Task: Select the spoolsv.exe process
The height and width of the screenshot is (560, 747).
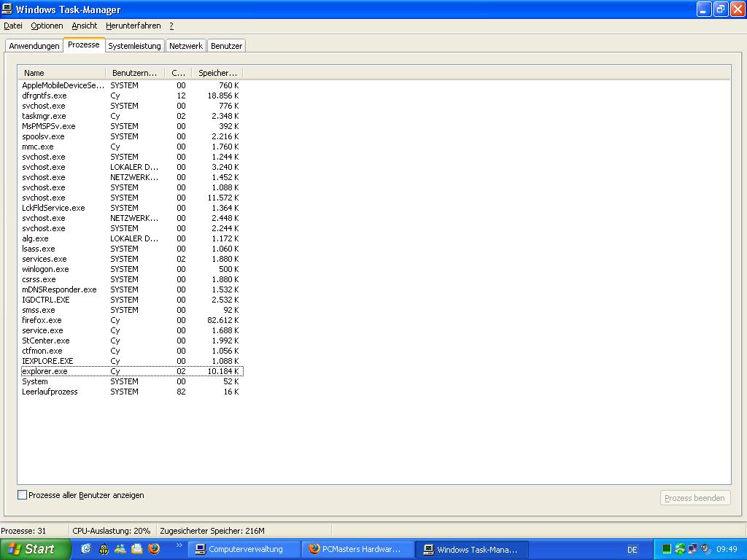Action: click(x=131, y=136)
